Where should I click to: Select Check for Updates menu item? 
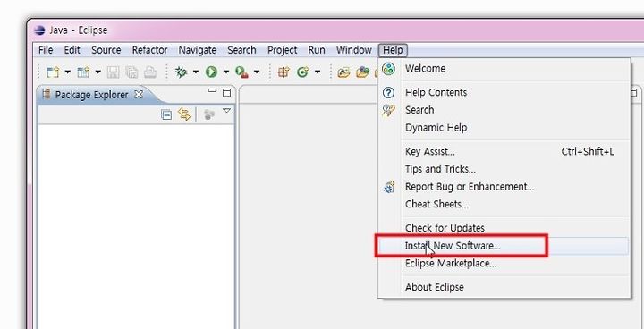504,228
